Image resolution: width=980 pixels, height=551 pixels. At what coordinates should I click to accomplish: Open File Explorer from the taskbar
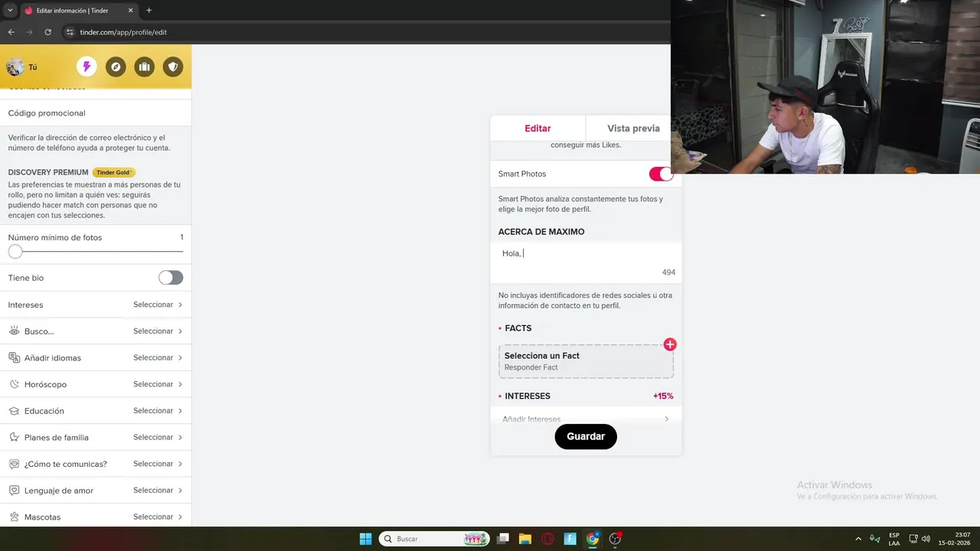pos(525,539)
